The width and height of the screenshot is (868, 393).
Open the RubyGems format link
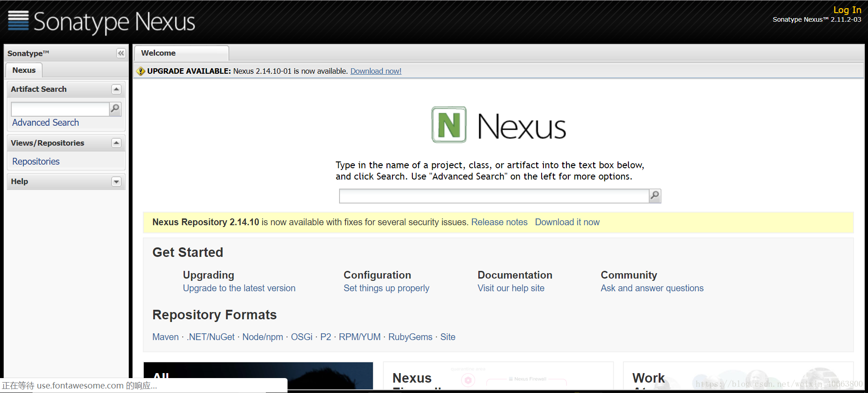click(410, 337)
